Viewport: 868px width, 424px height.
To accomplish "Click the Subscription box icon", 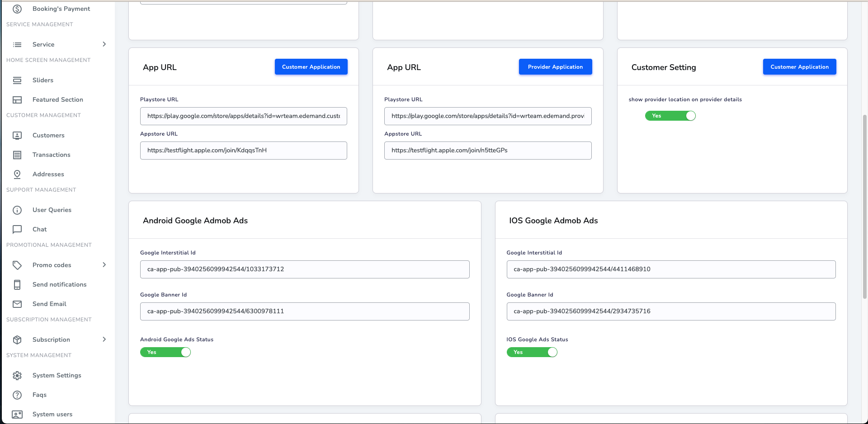I will pos(17,339).
